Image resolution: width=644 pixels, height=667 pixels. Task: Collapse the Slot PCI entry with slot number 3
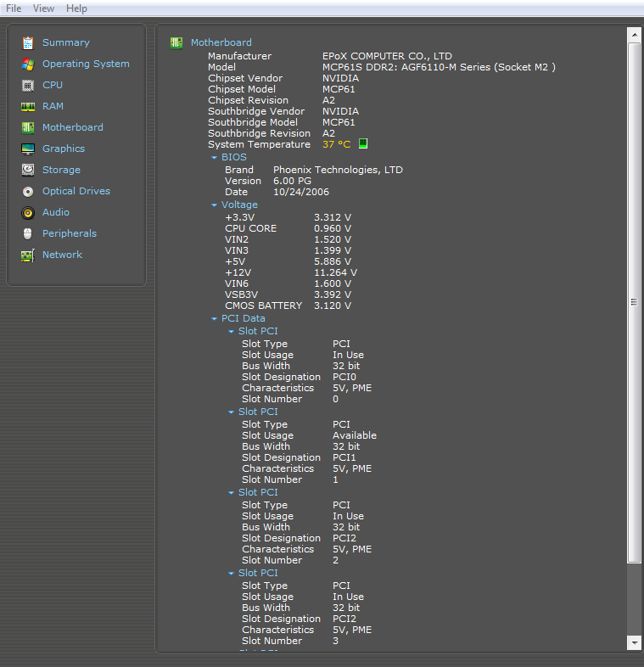click(x=232, y=574)
